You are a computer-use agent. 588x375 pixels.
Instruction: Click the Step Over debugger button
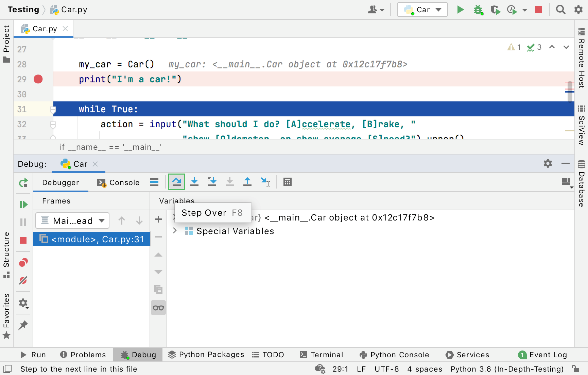coord(176,182)
